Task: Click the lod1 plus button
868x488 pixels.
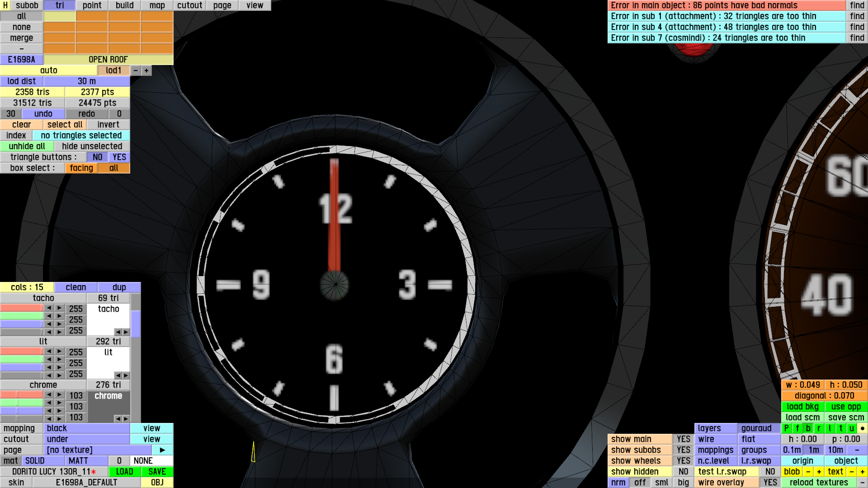Action: pyautogui.click(x=146, y=70)
